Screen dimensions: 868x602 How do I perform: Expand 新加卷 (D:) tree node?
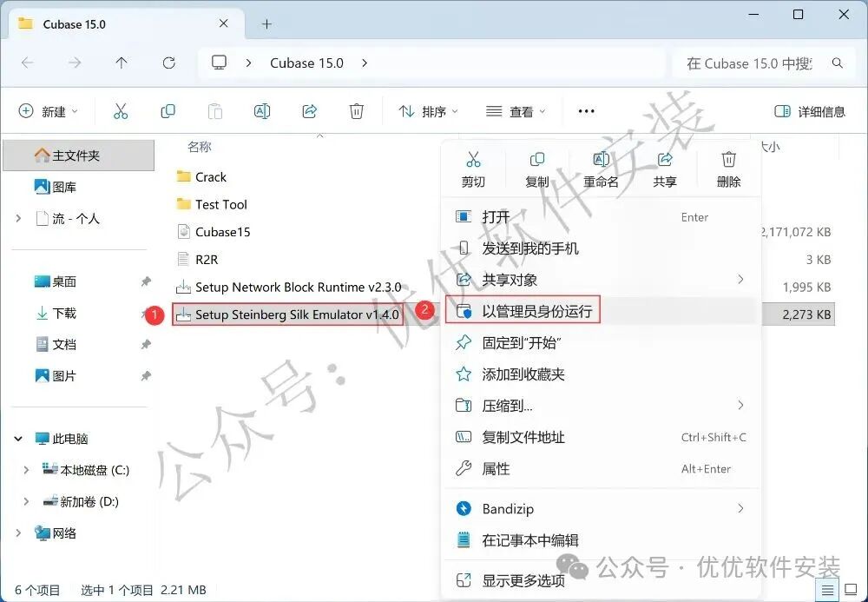[26, 501]
